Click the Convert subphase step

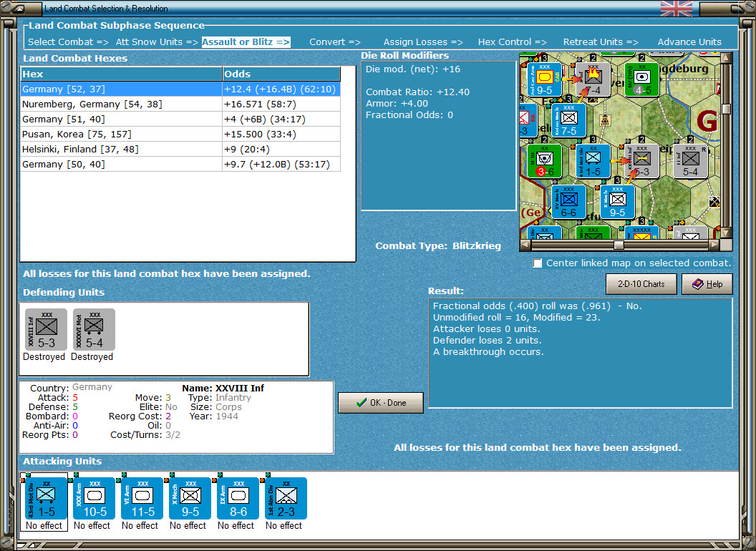pos(334,42)
